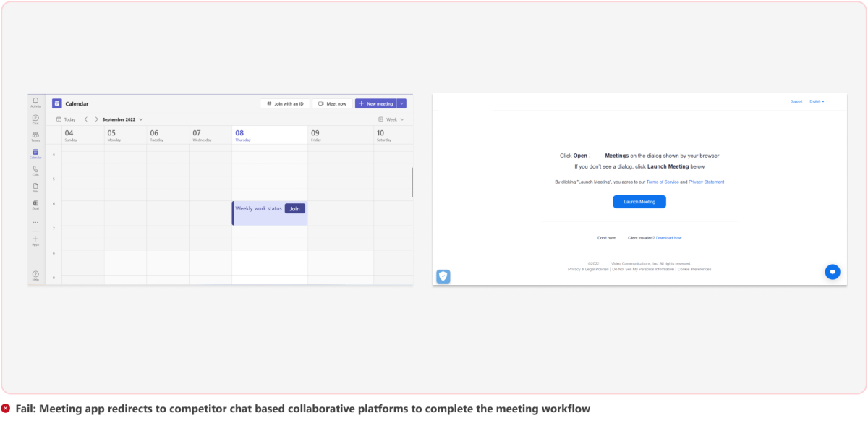Image resolution: width=868 pixels, height=426 pixels.
Task: Select the Teams icon
Action: tap(35, 135)
